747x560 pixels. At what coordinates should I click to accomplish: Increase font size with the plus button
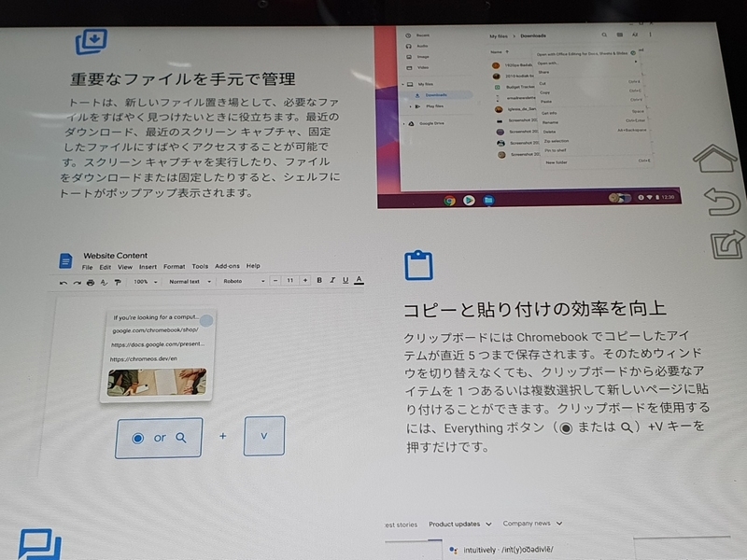(305, 280)
